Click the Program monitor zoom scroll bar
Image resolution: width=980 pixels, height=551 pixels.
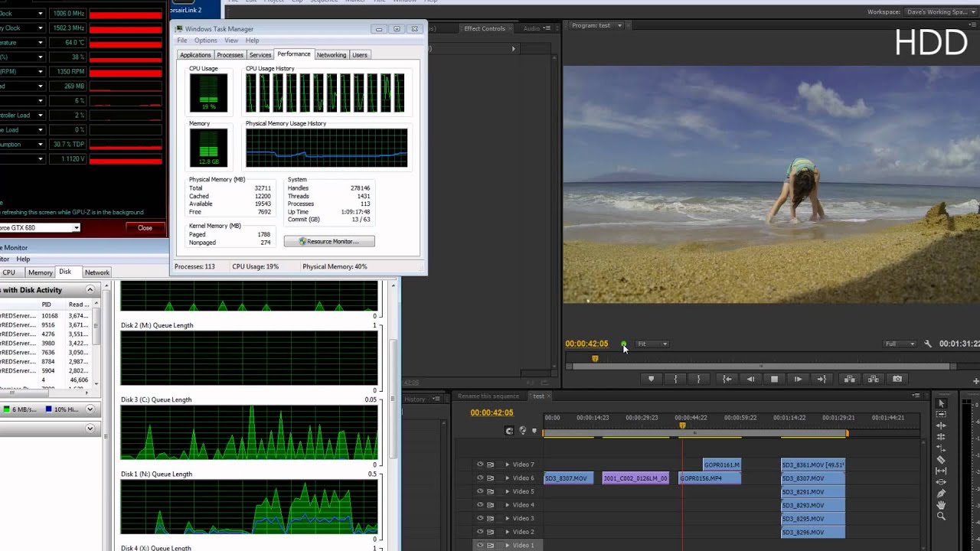tap(762, 367)
